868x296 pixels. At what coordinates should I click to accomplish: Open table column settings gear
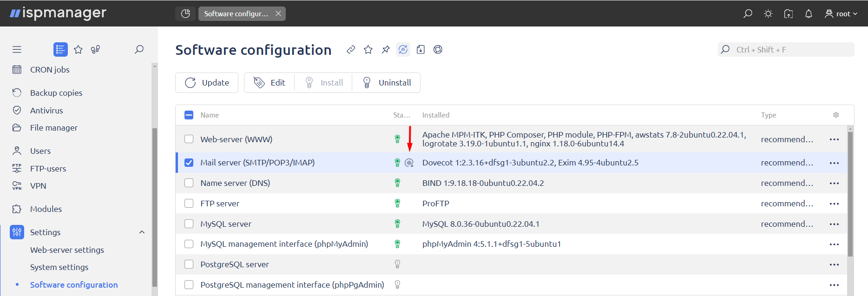[836, 115]
